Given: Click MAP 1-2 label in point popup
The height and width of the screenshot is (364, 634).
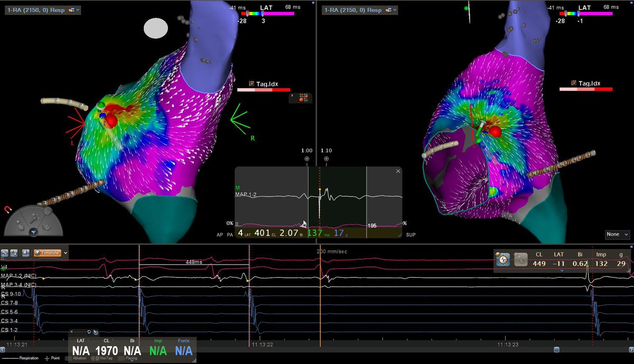Looking at the screenshot, I should click(247, 195).
